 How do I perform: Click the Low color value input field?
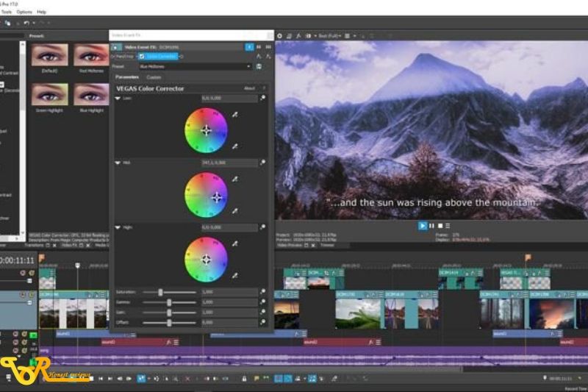(x=229, y=99)
